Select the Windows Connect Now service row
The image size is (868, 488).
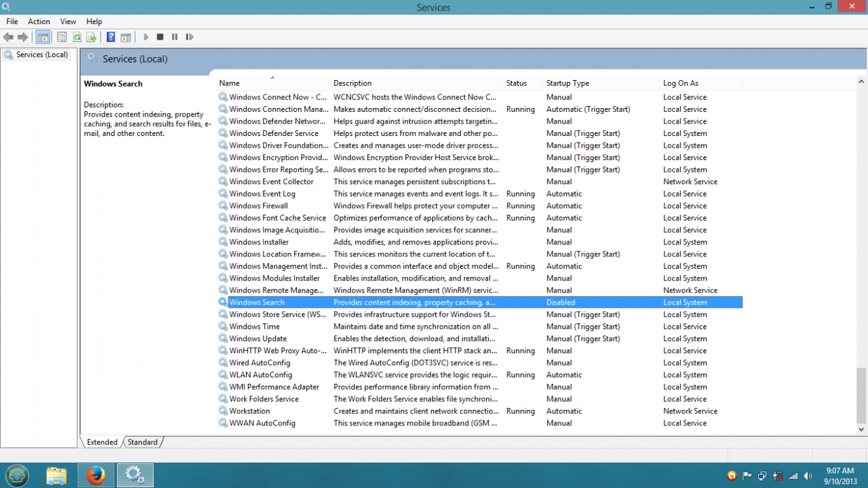479,97
